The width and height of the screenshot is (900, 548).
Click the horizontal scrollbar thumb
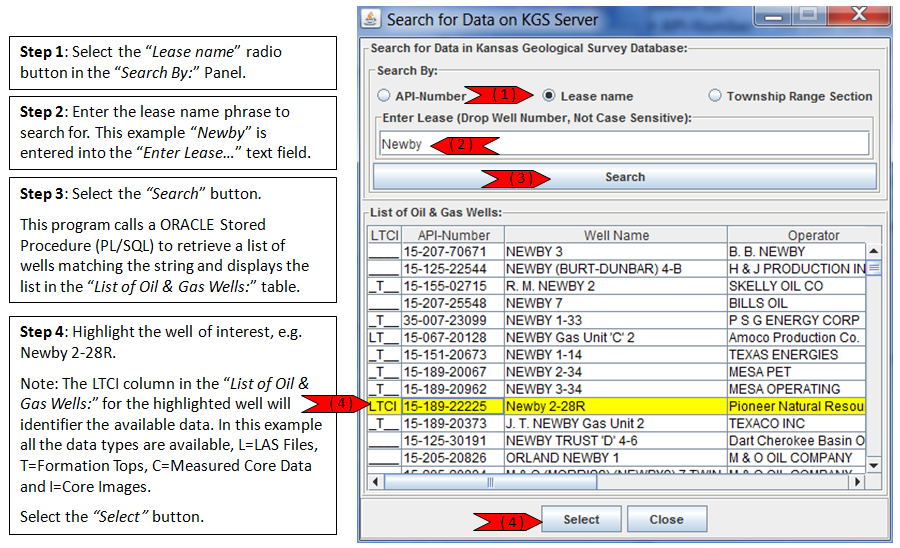490,482
